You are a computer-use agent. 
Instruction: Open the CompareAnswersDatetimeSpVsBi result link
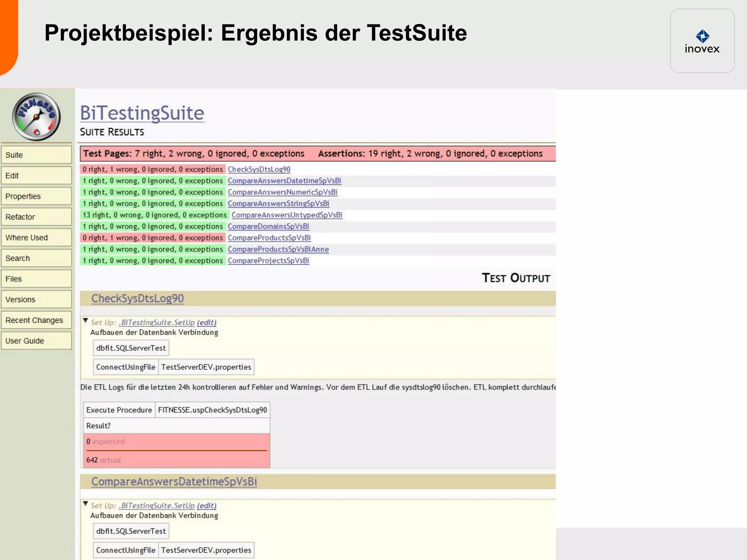tap(285, 180)
